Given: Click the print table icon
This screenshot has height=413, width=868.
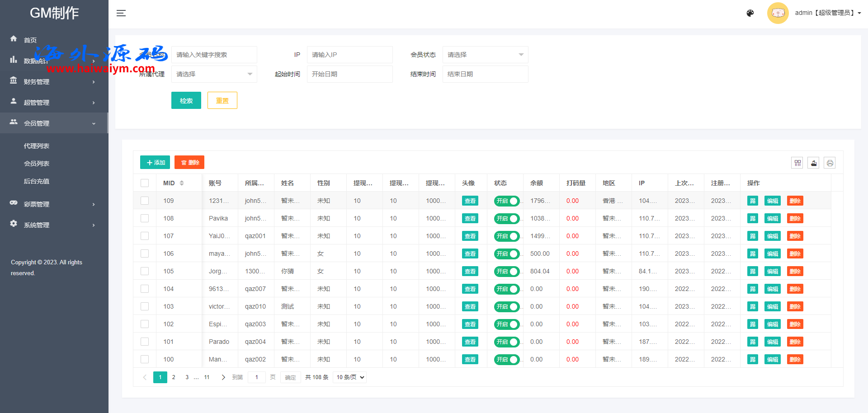Looking at the screenshot, I should (x=830, y=163).
